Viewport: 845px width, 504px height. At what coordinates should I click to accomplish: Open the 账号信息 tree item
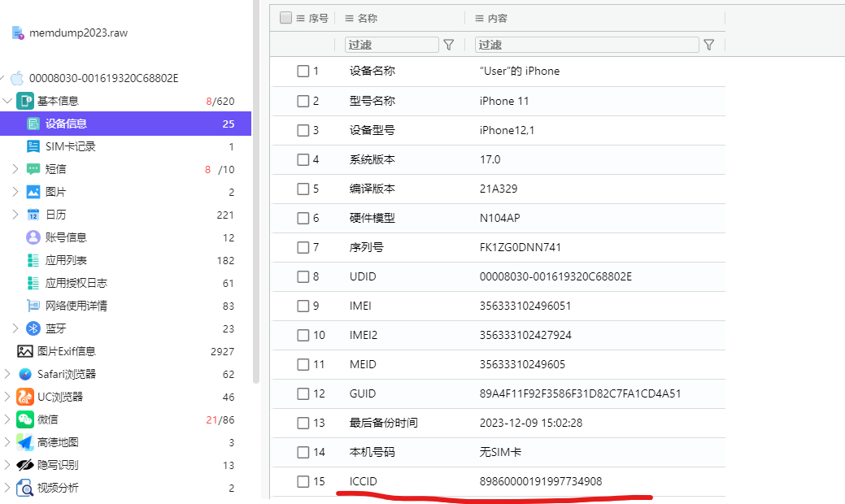click(125, 237)
